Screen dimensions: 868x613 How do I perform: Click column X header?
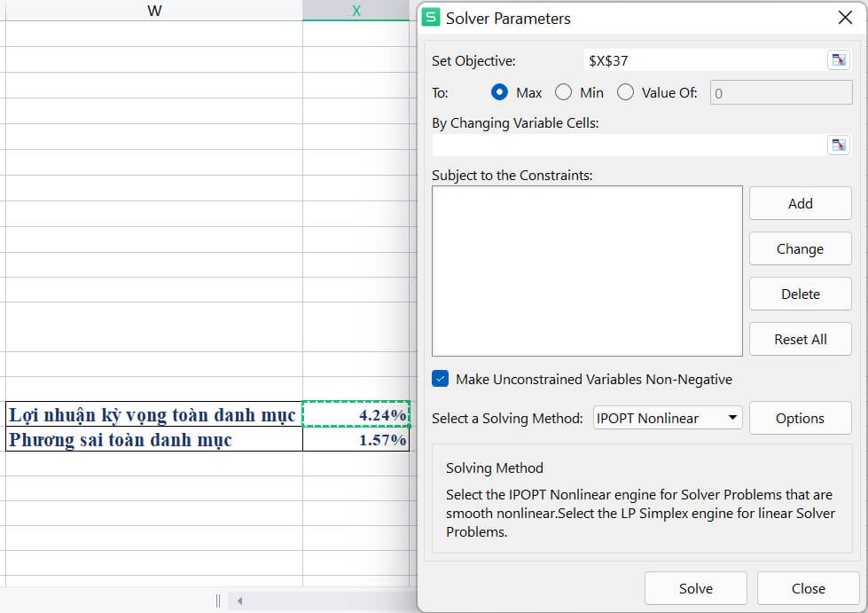click(356, 10)
